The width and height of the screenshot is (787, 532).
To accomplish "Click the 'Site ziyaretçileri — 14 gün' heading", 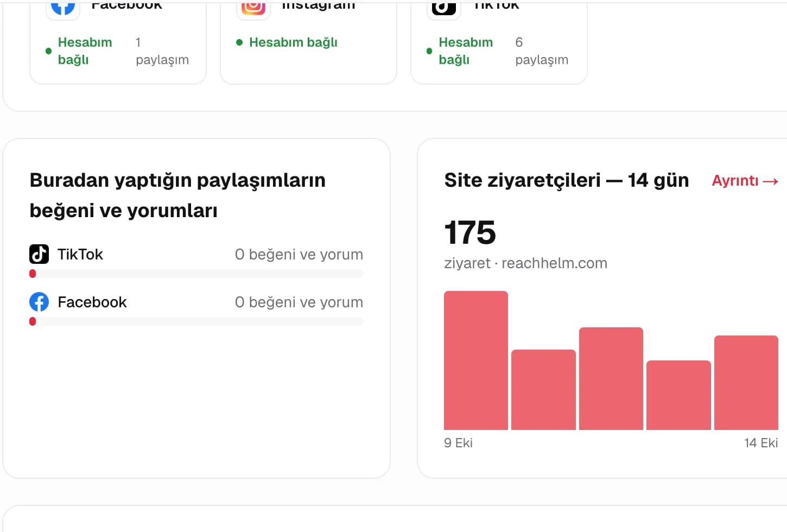I will coord(567,180).
